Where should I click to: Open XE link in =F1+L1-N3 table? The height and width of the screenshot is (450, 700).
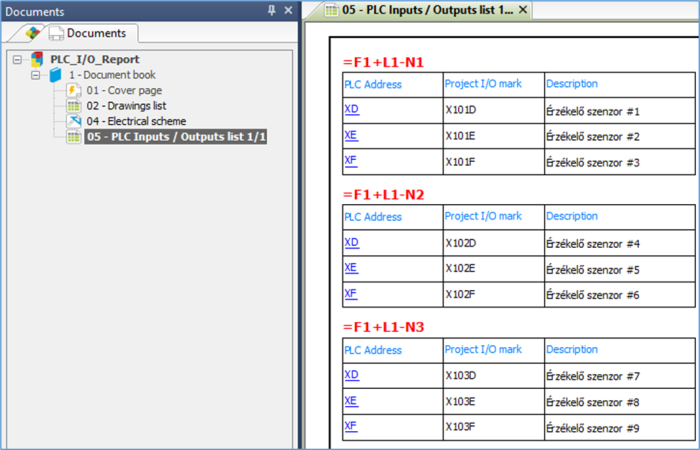[x=351, y=401]
